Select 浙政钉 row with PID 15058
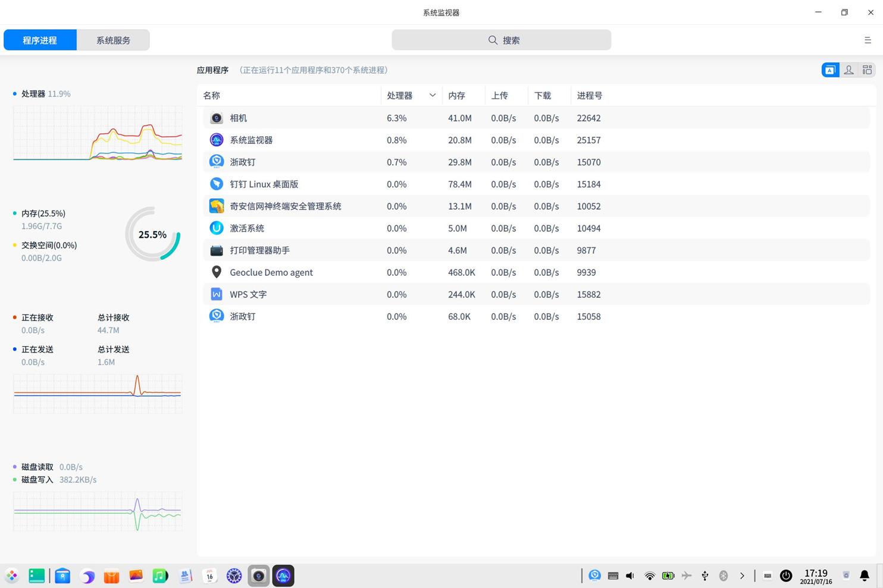Image resolution: width=883 pixels, height=588 pixels. [536, 316]
